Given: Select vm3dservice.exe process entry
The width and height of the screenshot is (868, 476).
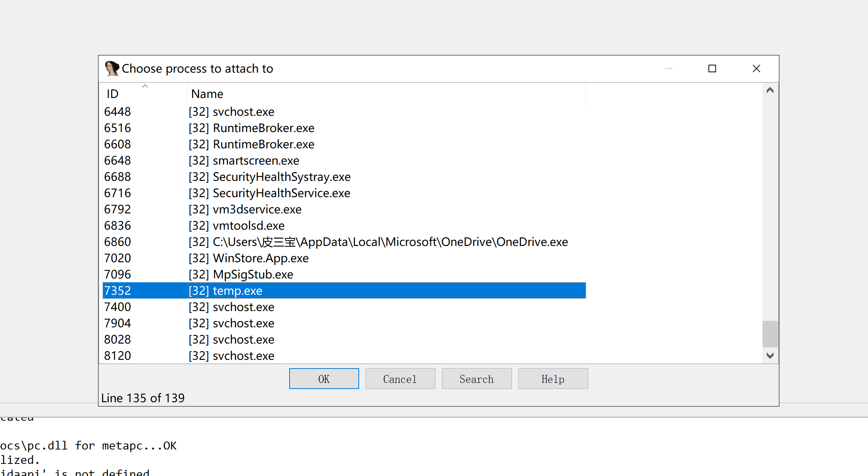Looking at the screenshot, I should pos(342,209).
